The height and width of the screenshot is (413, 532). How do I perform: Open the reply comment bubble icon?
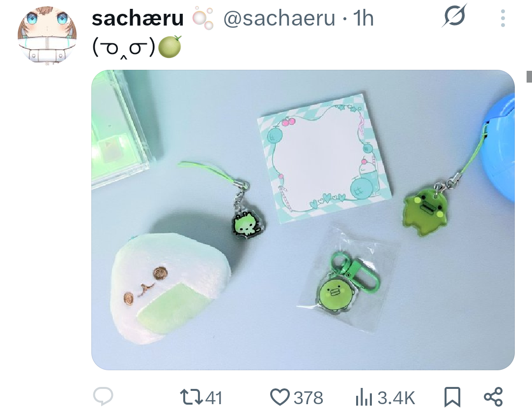pos(103,397)
